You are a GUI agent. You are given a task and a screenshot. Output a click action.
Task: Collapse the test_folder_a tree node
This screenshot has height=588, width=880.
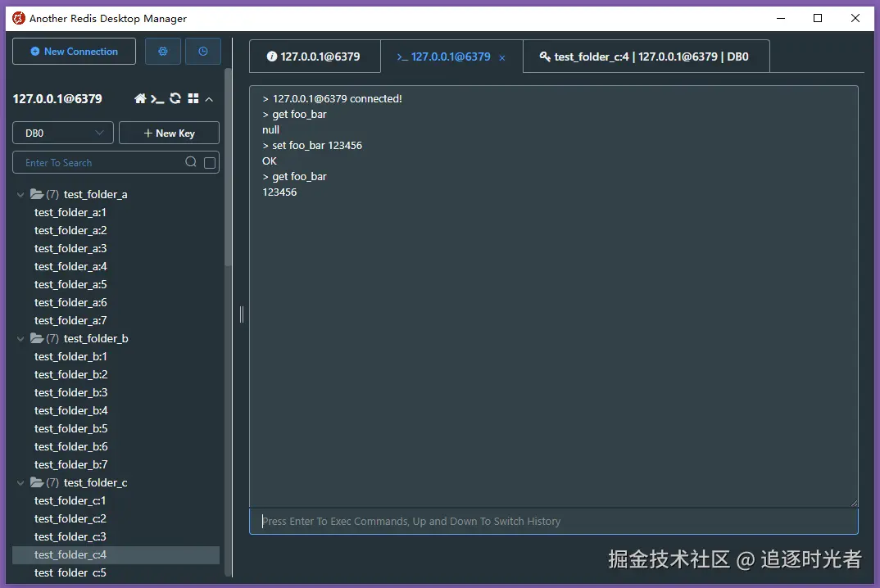pos(20,195)
